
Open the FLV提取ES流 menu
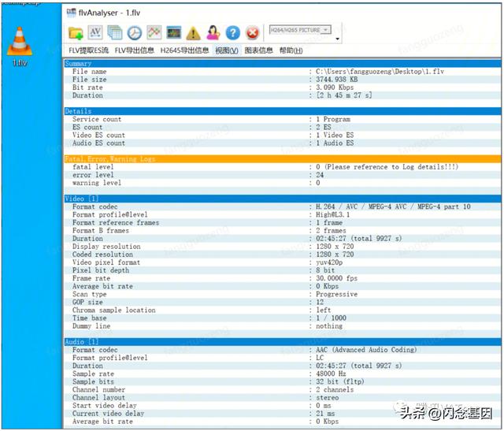tap(89, 50)
